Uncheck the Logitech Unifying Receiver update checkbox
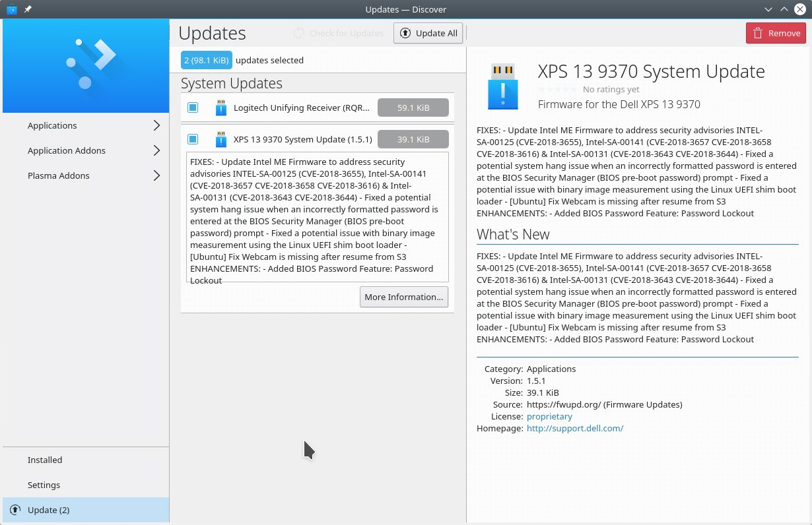812x525 pixels. click(x=193, y=108)
